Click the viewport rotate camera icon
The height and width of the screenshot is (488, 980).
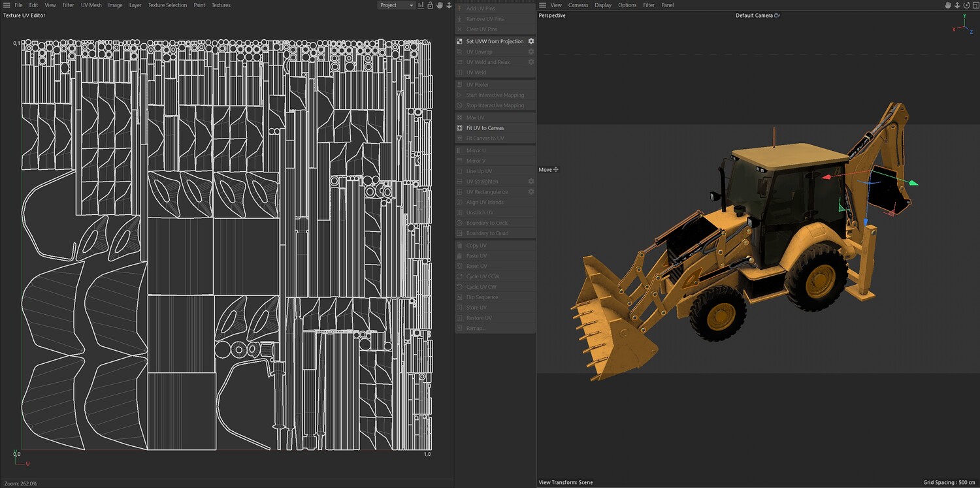(x=966, y=5)
